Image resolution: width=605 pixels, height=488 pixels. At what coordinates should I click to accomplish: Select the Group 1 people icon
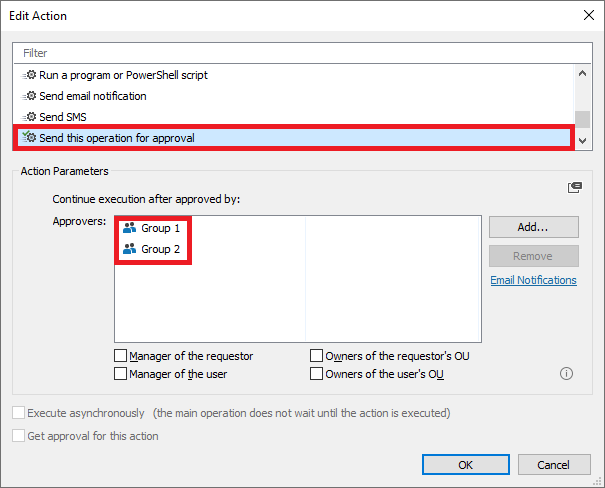coord(129,228)
